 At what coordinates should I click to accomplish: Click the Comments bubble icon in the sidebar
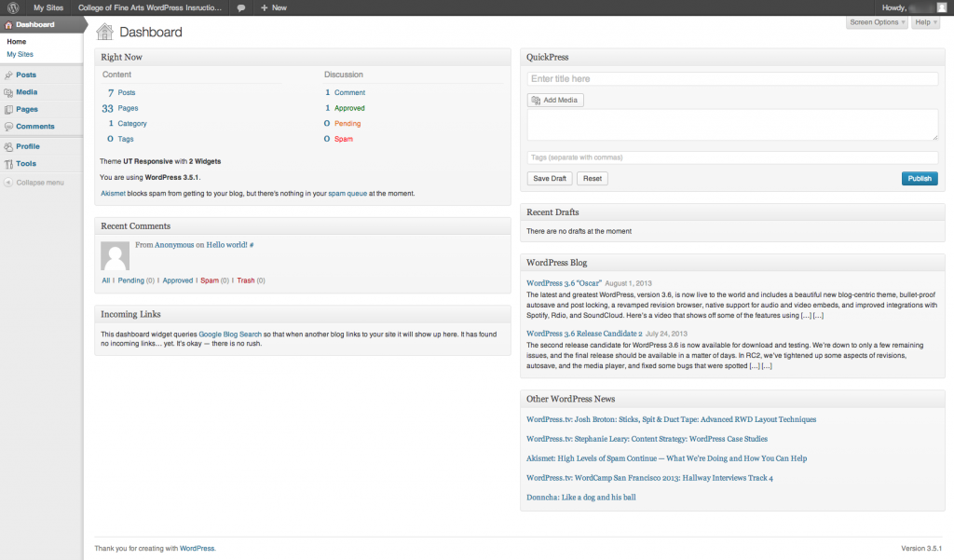point(8,127)
